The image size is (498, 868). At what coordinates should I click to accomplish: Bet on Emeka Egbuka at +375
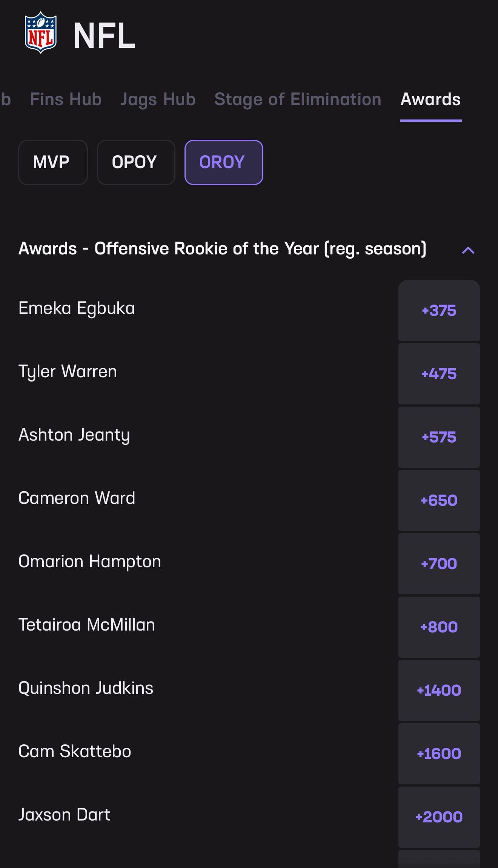[x=439, y=311]
